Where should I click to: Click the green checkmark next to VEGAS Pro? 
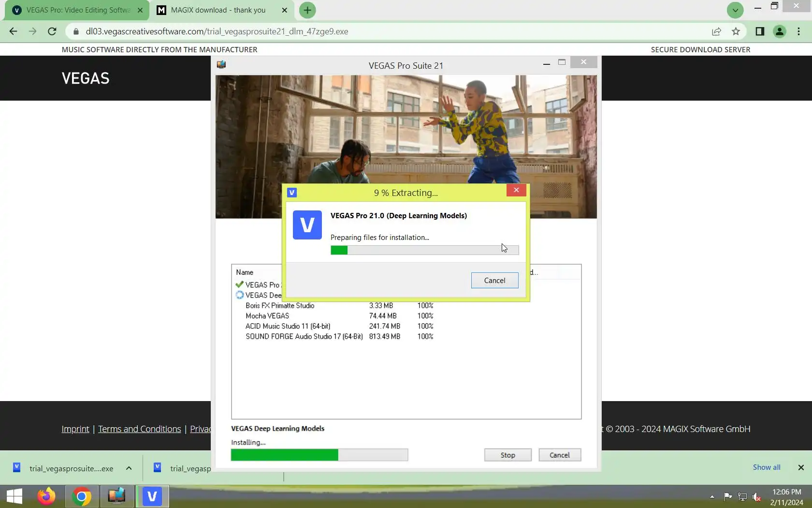[x=239, y=284]
